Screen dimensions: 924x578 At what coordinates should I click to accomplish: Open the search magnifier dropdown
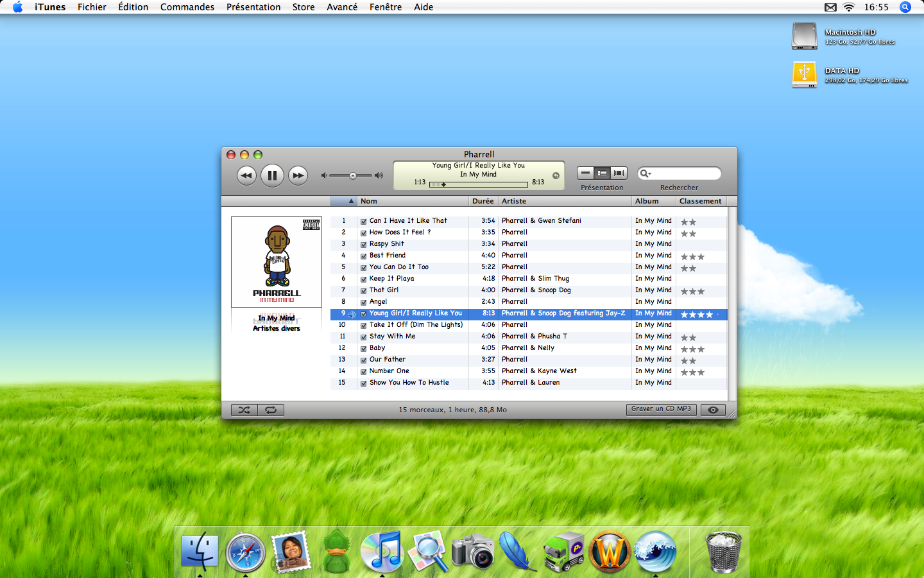tap(646, 173)
